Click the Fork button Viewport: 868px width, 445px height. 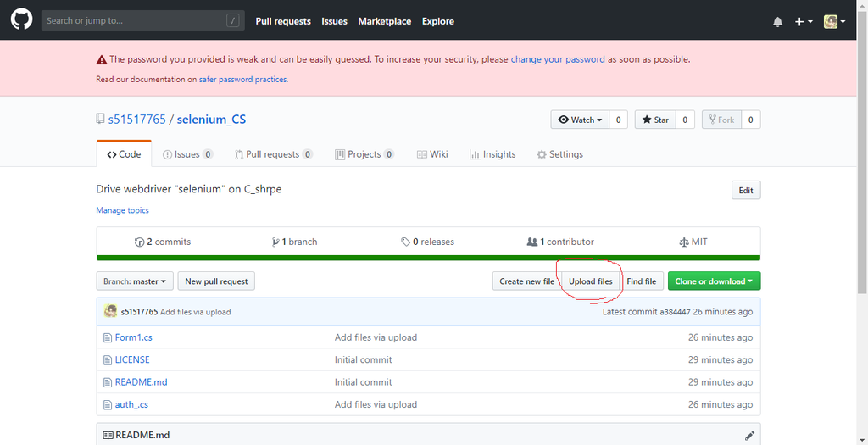pos(721,120)
